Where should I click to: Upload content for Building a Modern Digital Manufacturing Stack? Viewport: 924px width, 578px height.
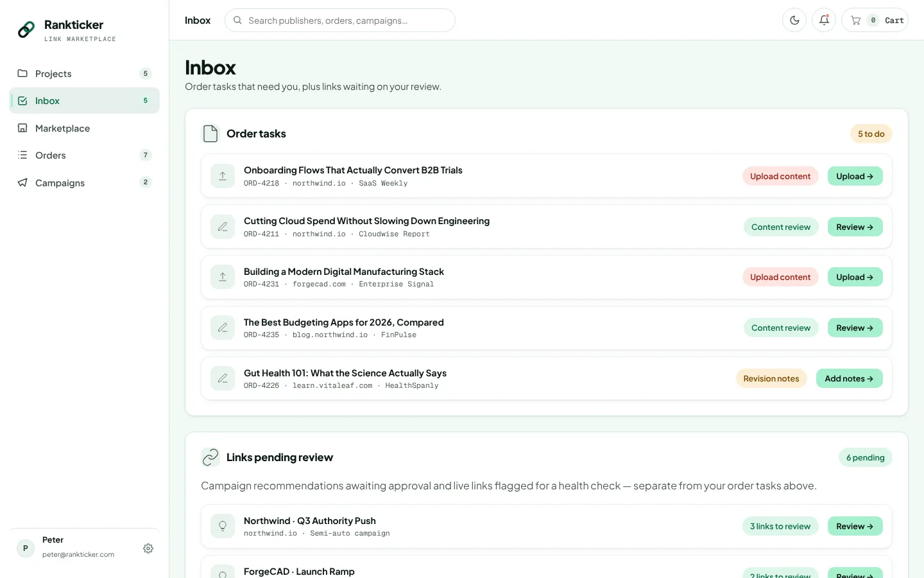tap(855, 277)
